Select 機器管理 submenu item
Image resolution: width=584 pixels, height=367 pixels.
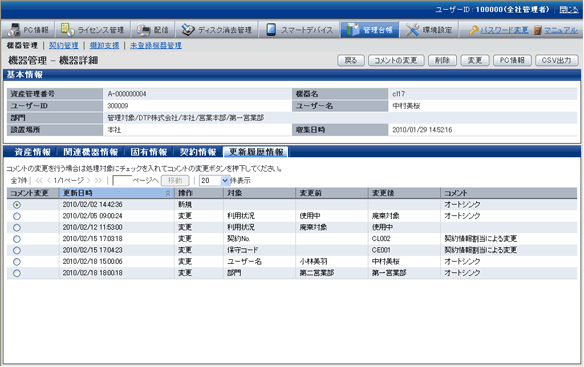(22, 45)
